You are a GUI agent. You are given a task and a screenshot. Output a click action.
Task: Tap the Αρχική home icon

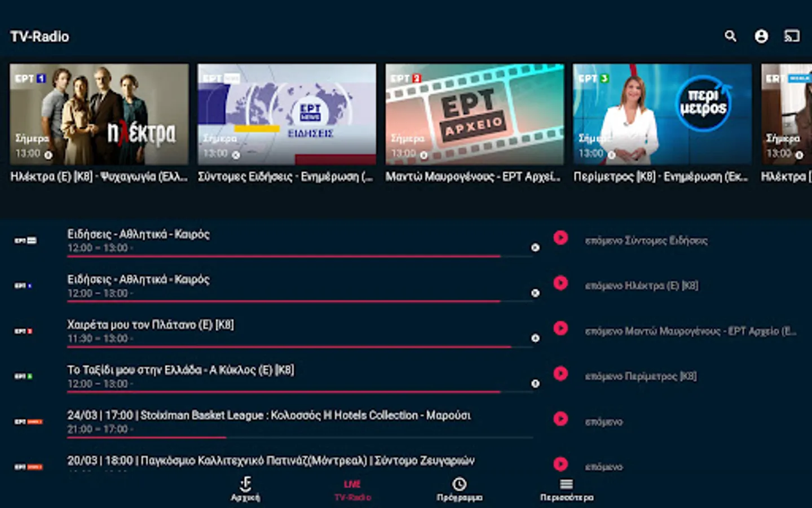246,483
